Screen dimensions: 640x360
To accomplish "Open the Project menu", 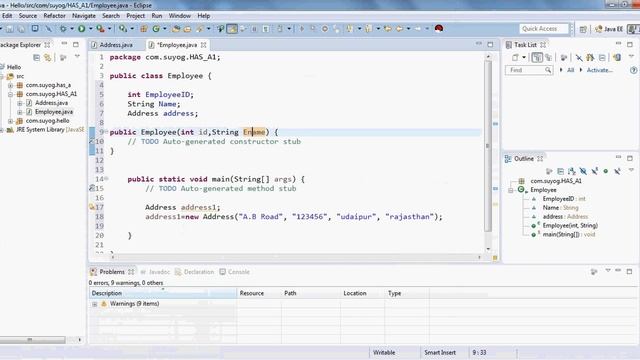I will [136, 16].
